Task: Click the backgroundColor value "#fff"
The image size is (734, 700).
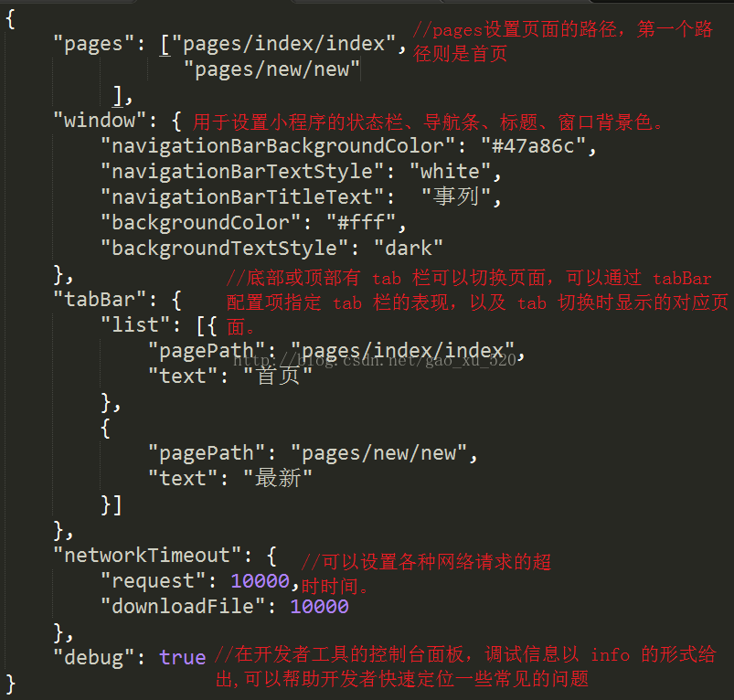Action: pyautogui.click(x=361, y=223)
